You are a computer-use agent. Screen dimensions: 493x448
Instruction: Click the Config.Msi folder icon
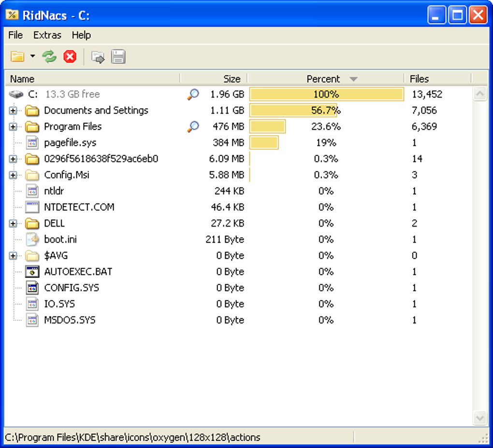pos(32,175)
